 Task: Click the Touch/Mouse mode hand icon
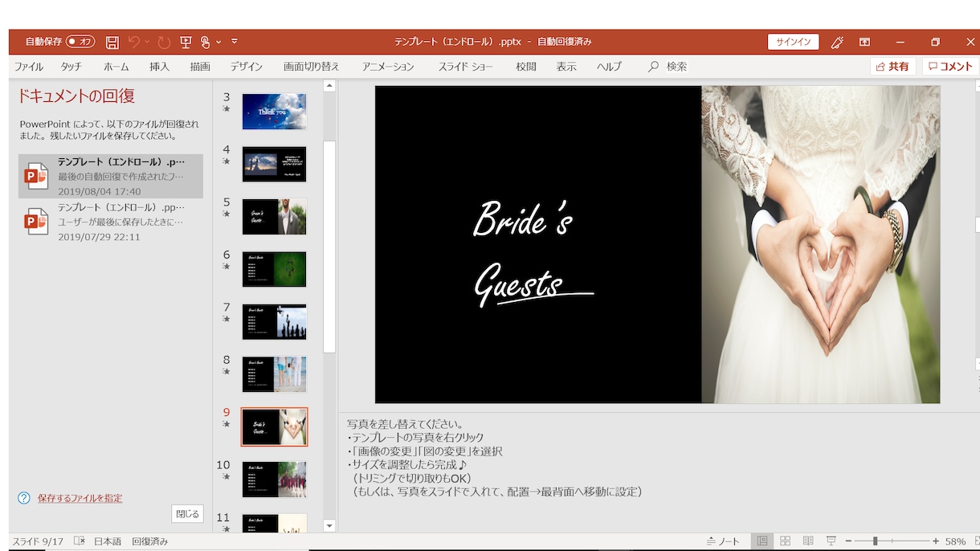pos(206,42)
